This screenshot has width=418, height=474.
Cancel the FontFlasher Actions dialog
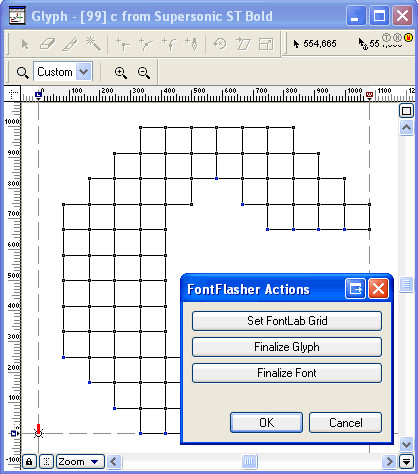(345, 423)
